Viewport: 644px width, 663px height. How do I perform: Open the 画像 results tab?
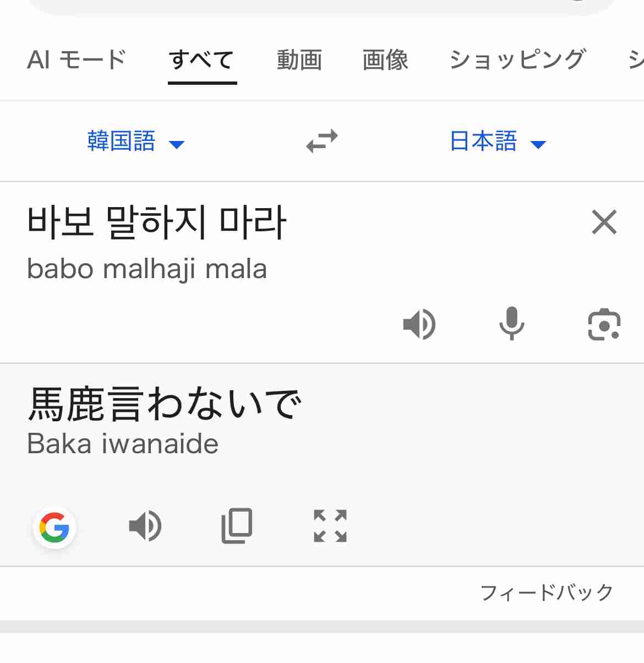(x=385, y=61)
